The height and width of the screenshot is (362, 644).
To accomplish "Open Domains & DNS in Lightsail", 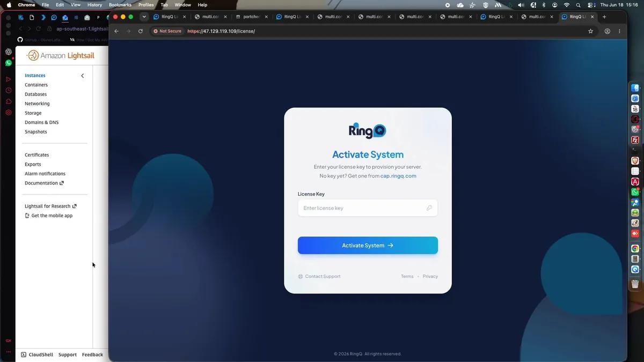I will click(41, 122).
